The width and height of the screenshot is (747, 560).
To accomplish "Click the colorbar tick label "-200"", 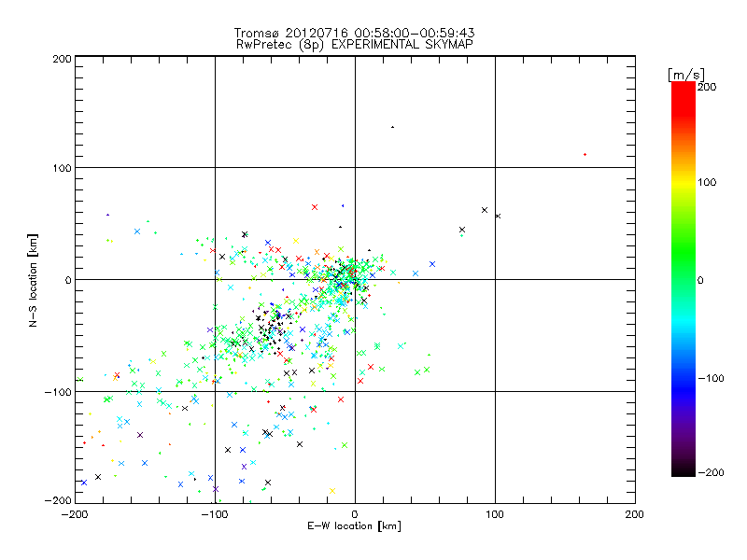I will point(711,472).
